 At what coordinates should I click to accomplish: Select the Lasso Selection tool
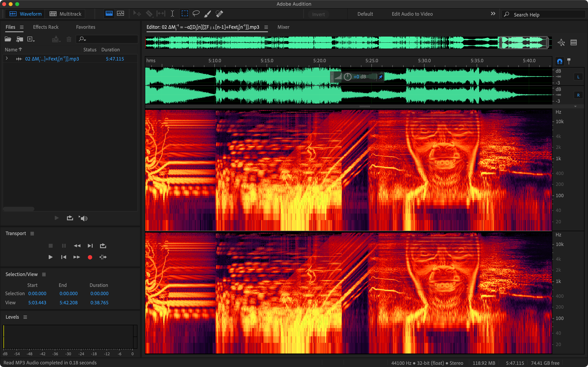(196, 13)
